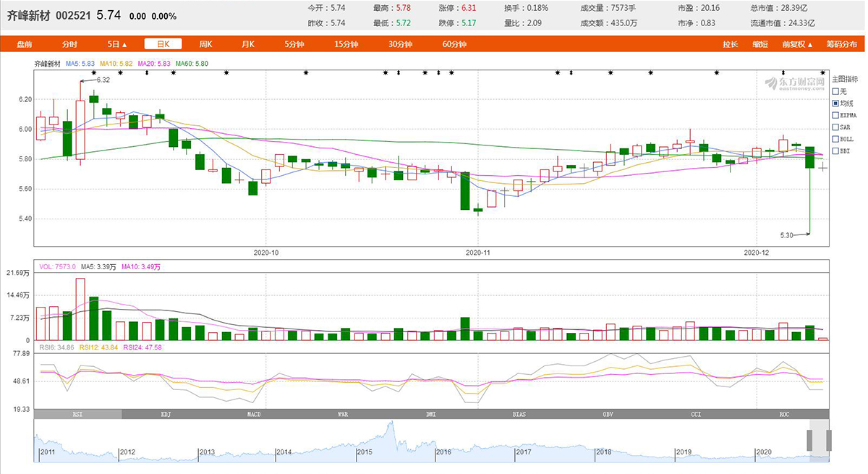Viewport: 868px width, 474px height.
Task: Show the MACD indicator panel
Action: point(254,415)
